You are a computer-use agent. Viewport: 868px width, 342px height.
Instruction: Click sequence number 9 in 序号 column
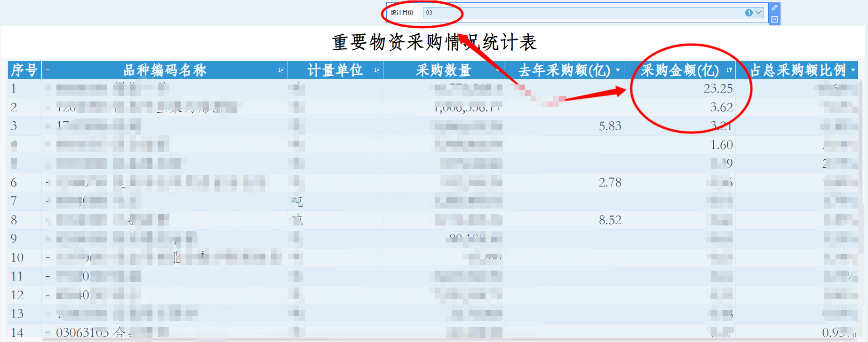click(14, 239)
